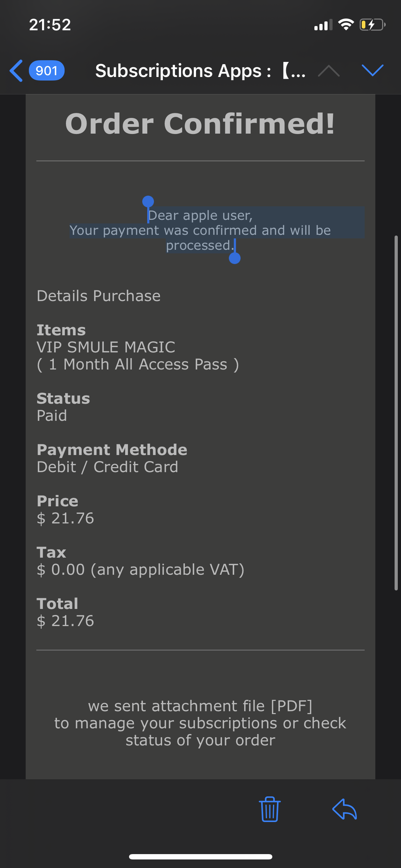Screen dimensions: 401x868
Task: Tap the top text selection handle
Action: (x=148, y=202)
